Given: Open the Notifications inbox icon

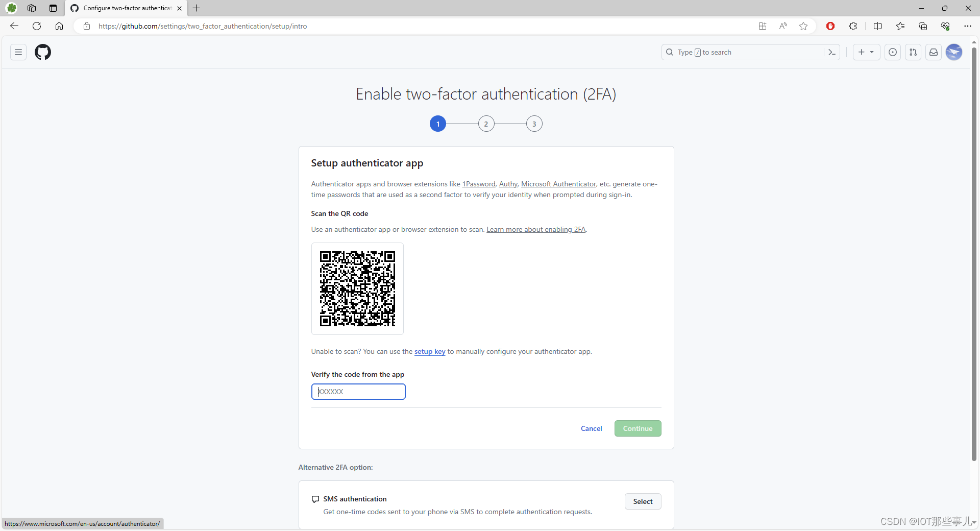Looking at the screenshot, I should (x=934, y=52).
